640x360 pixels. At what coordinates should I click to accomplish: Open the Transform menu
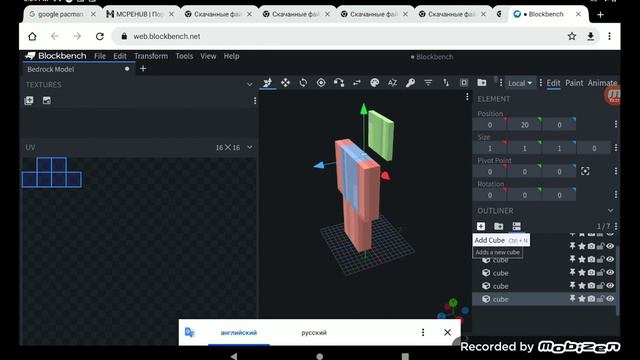point(151,56)
